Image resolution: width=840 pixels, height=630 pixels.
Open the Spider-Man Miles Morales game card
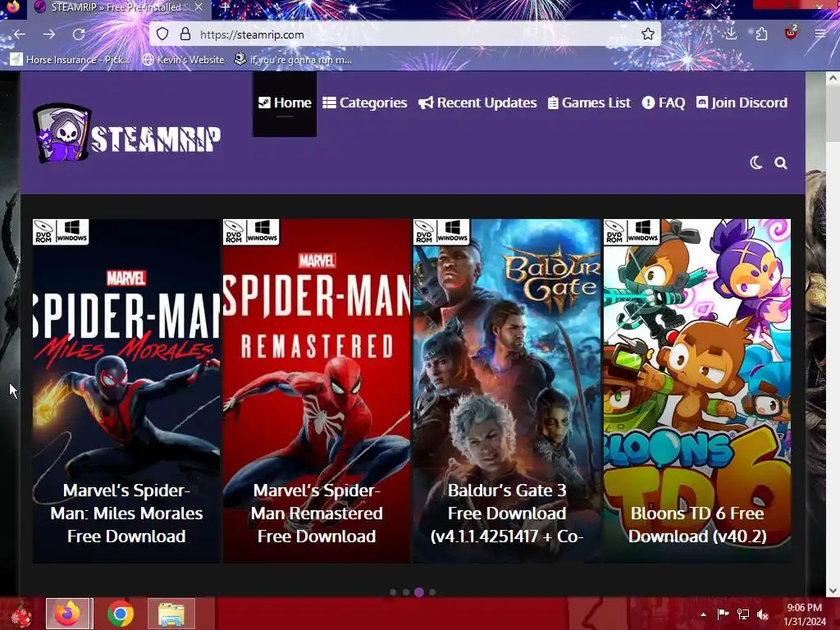click(126, 391)
